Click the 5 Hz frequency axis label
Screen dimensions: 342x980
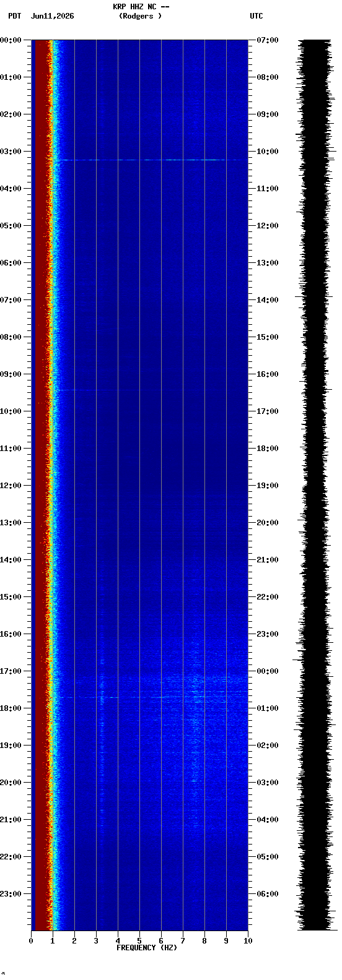click(x=139, y=941)
